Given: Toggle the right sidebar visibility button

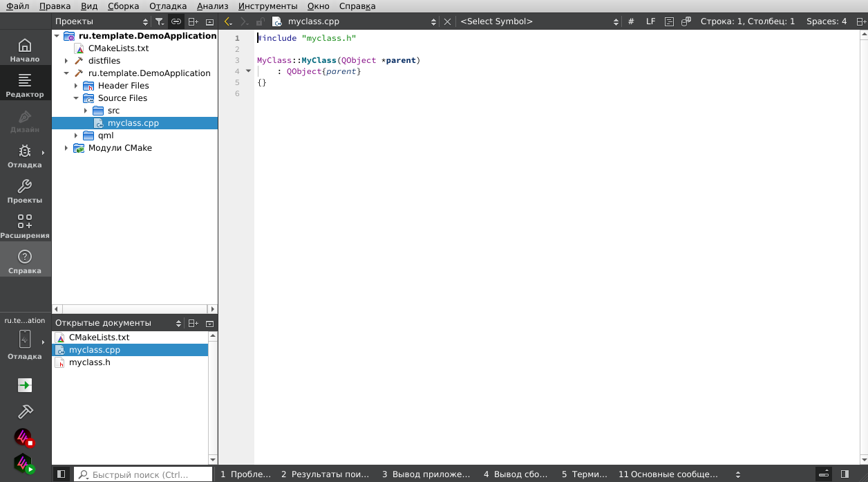Looking at the screenshot, I should 845,474.
